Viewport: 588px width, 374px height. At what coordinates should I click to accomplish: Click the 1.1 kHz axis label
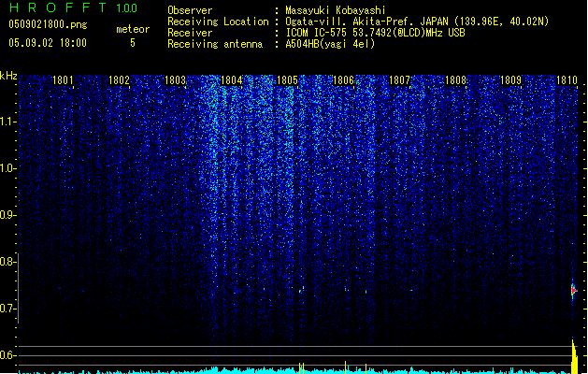point(7,122)
